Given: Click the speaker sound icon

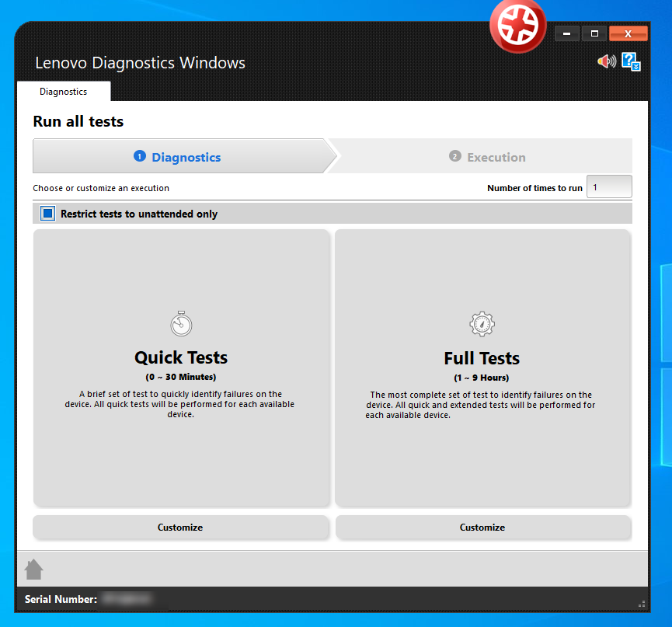Looking at the screenshot, I should click(x=607, y=61).
